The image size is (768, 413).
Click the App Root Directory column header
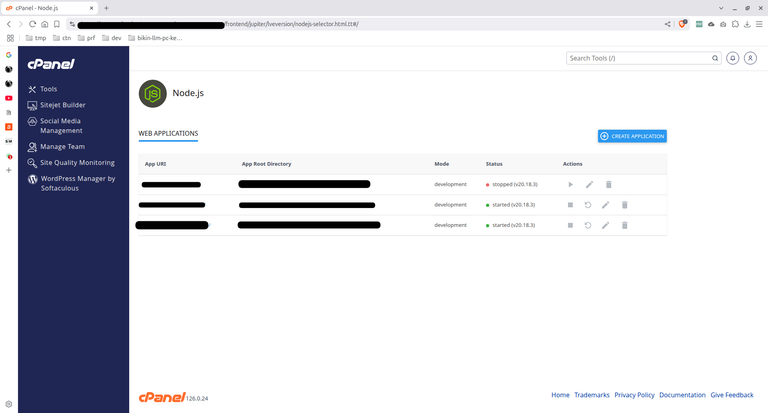(x=266, y=164)
